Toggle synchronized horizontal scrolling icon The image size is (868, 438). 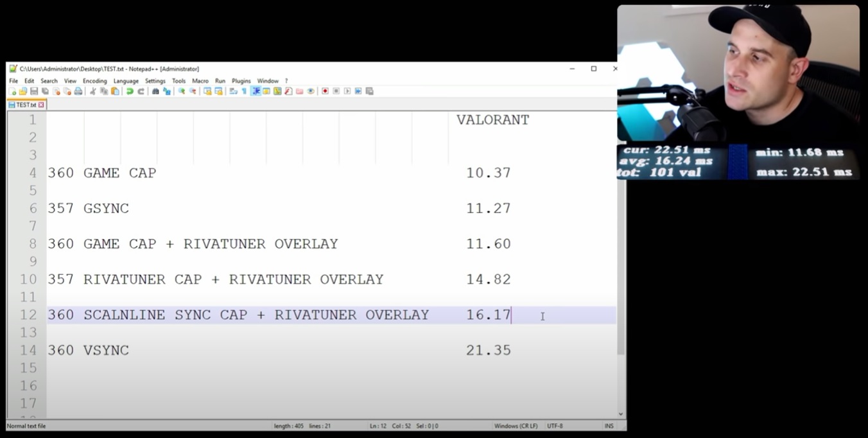[x=218, y=91]
